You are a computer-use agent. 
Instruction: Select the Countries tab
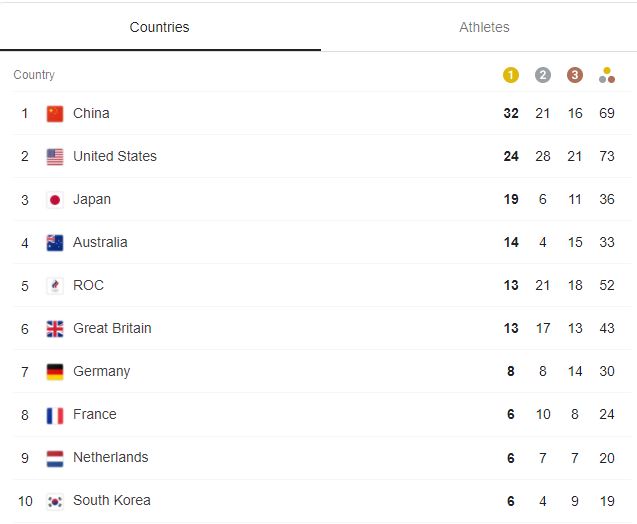[159, 27]
